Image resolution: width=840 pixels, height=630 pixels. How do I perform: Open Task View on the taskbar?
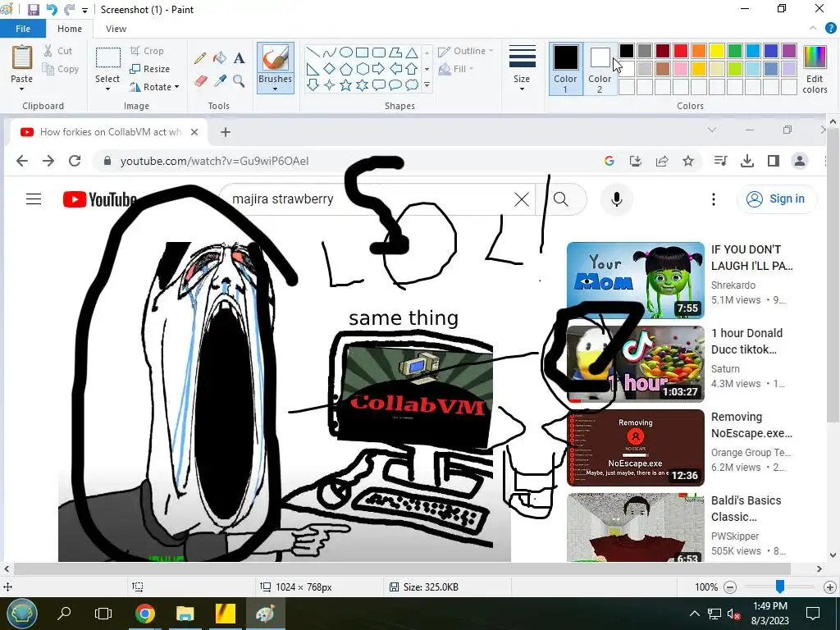[x=103, y=614]
